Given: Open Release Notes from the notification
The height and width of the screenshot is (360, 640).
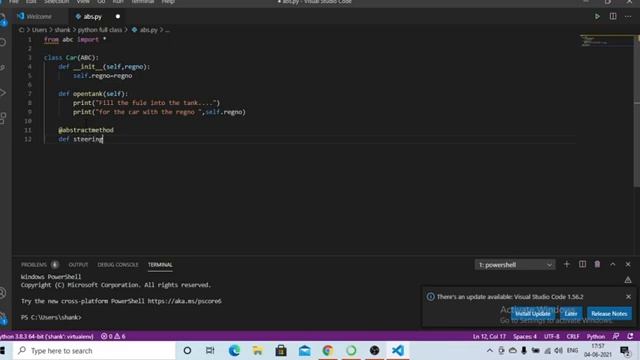Looking at the screenshot, I should (x=609, y=313).
